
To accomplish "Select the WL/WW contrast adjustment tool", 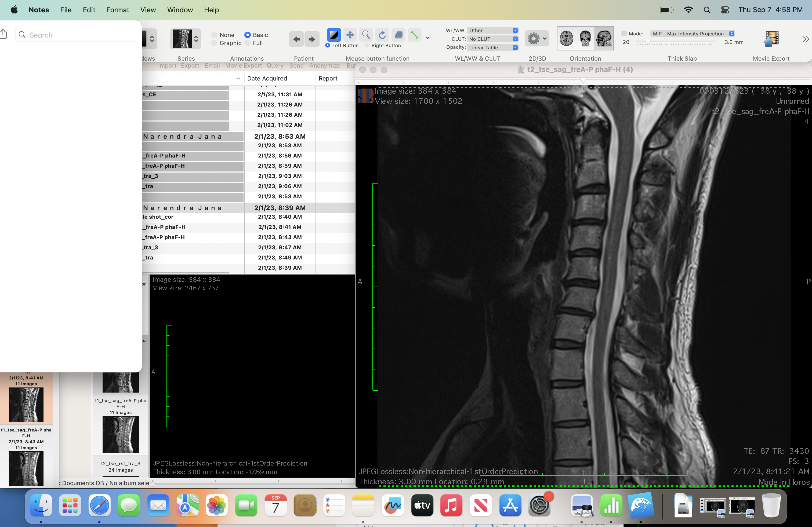I will (x=333, y=35).
